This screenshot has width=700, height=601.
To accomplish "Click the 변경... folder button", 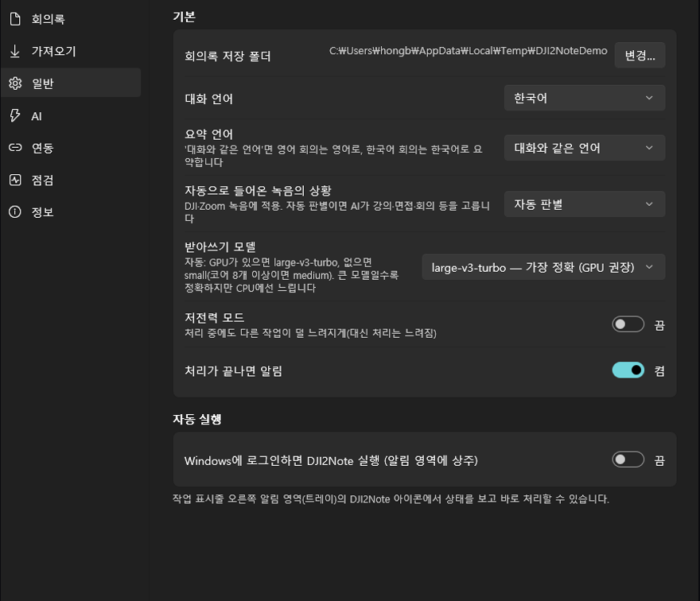I will pyautogui.click(x=640, y=56).
